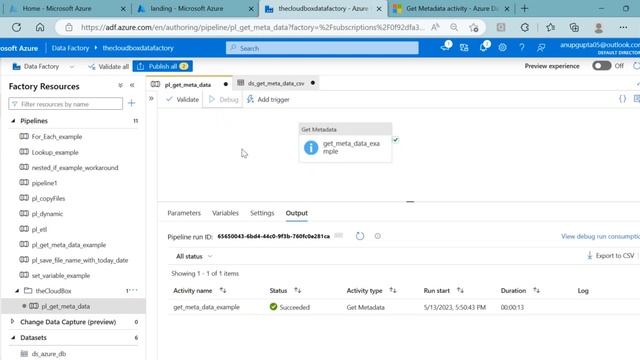The width and height of the screenshot is (640, 360).
Task: Open read aloud icon in address bar
Action: click(x=435, y=27)
